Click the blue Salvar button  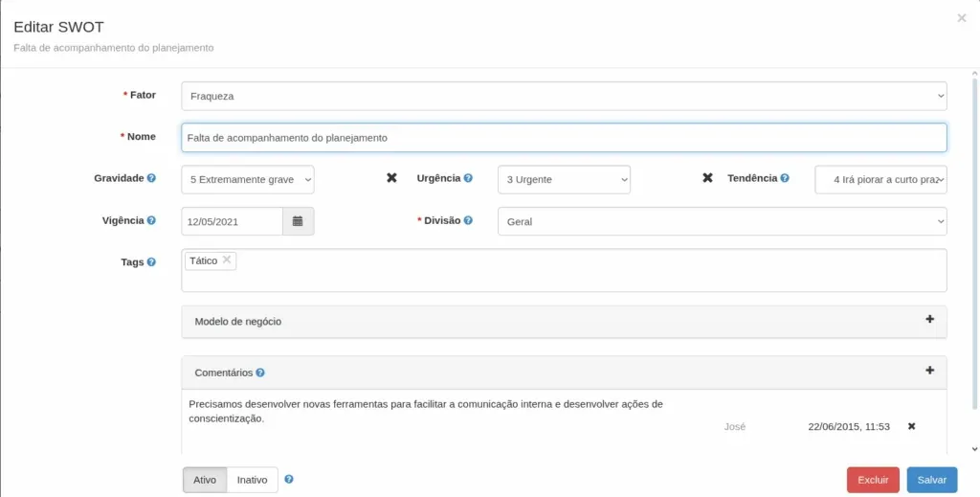pos(932,480)
